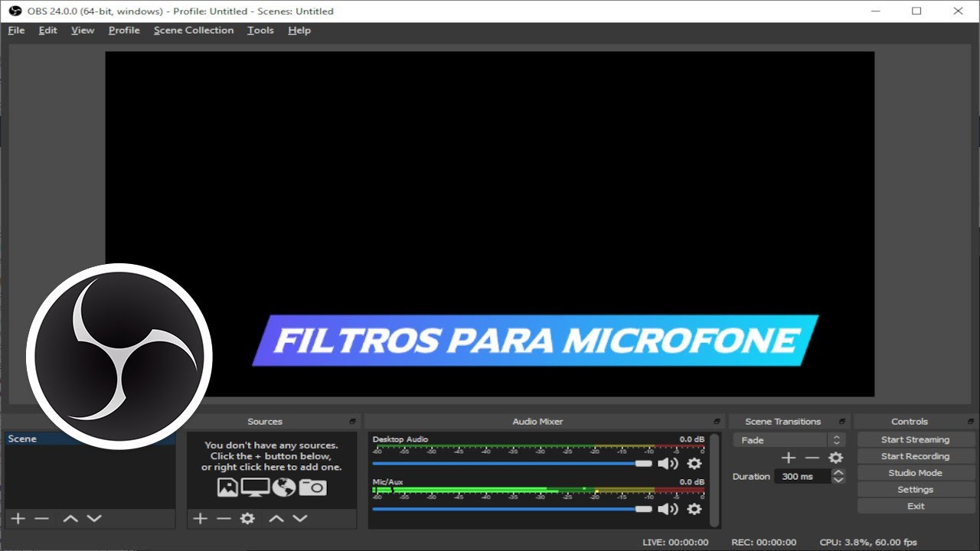This screenshot has height=551, width=980.
Task: Click the 'Mic/Aux' mixer label
Action: 387,482
